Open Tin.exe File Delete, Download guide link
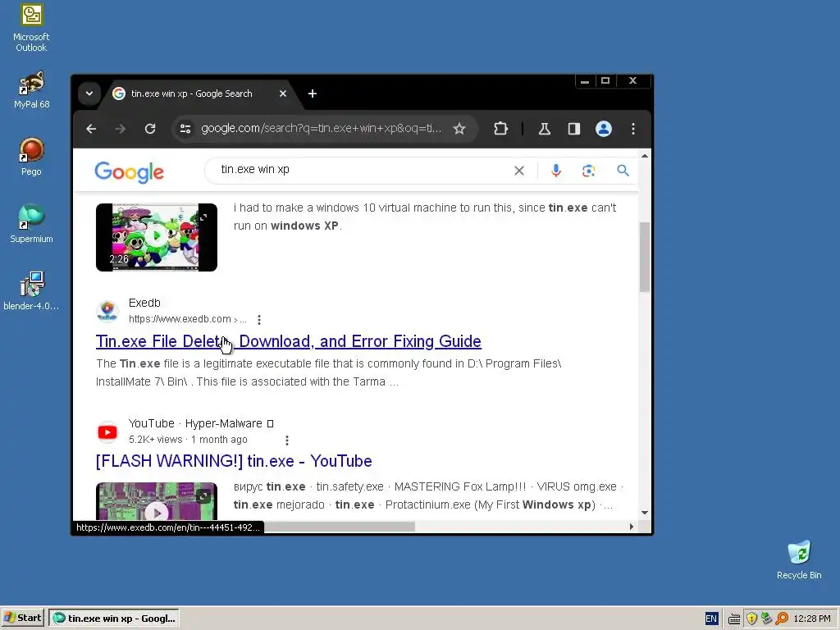840x630 pixels. click(289, 341)
